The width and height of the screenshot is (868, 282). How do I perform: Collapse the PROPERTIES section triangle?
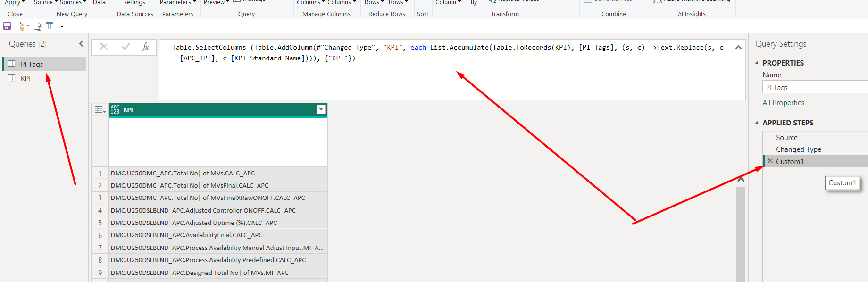[x=757, y=63]
